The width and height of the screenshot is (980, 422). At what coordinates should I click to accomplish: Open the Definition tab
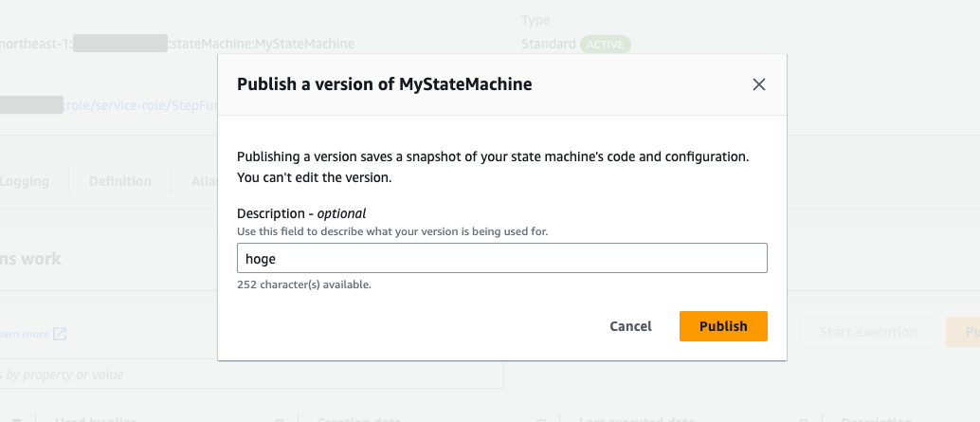coord(119,181)
